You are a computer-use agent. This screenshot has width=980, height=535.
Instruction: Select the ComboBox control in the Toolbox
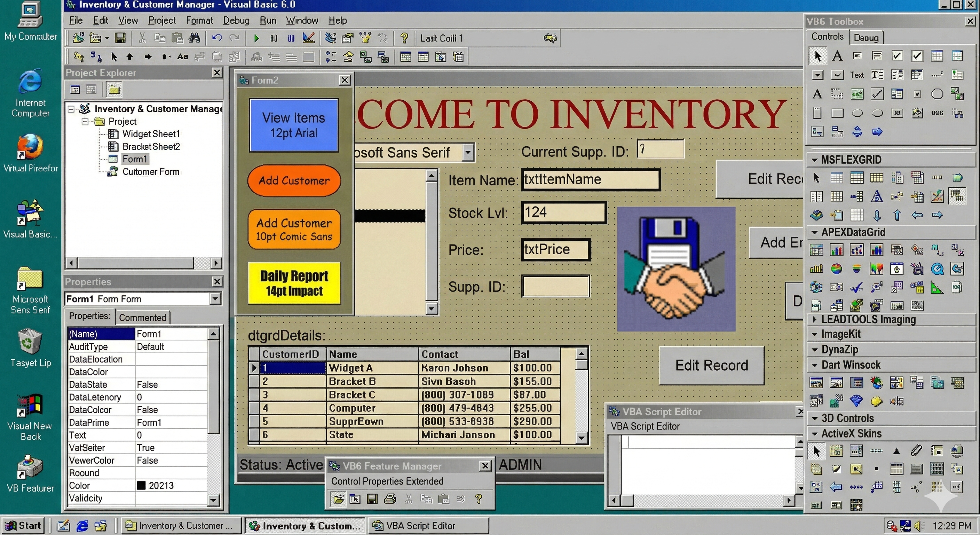[x=817, y=75]
